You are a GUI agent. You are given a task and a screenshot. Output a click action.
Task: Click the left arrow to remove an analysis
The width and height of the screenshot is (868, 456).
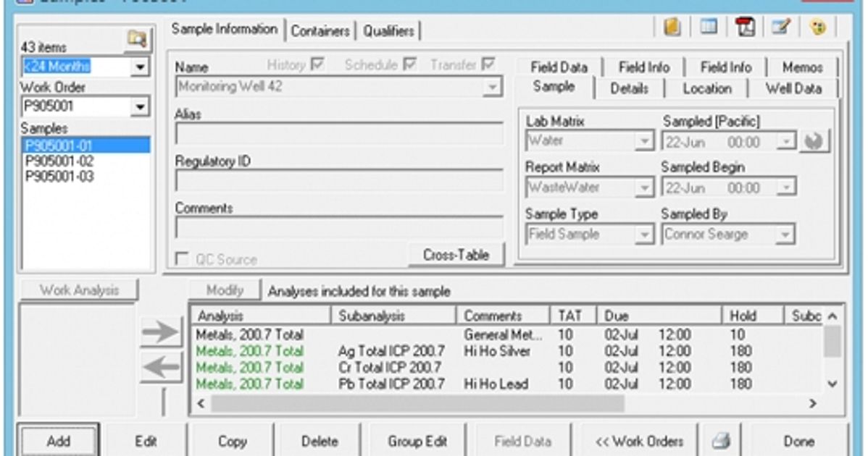[159, 366]
